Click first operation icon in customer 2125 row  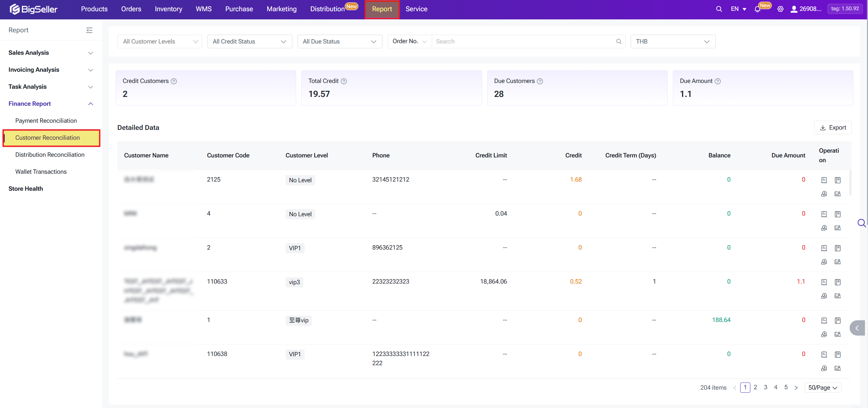coord(824,180)
